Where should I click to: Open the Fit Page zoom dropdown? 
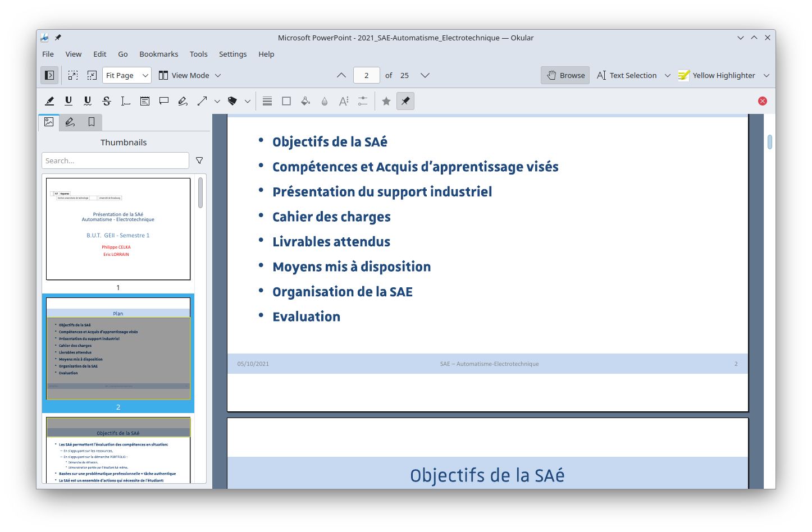127,75
